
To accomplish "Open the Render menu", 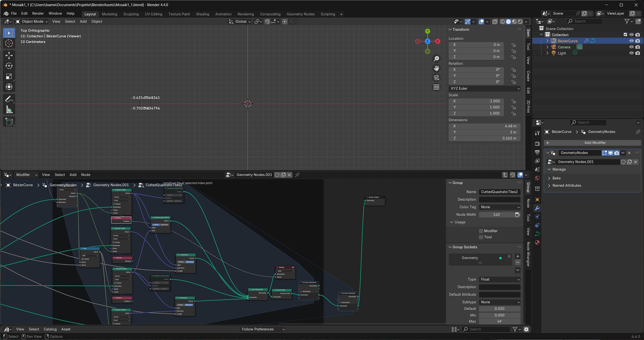I will [38, 13].
